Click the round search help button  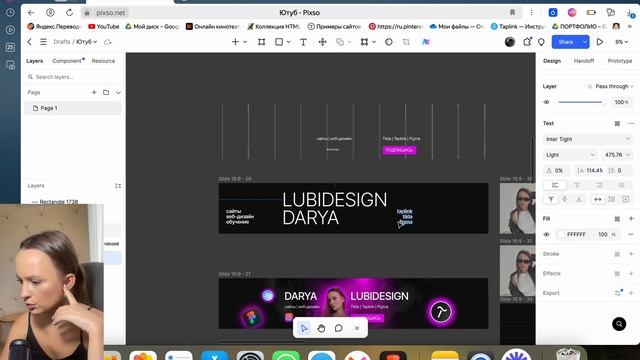click(x=619, y=324)
